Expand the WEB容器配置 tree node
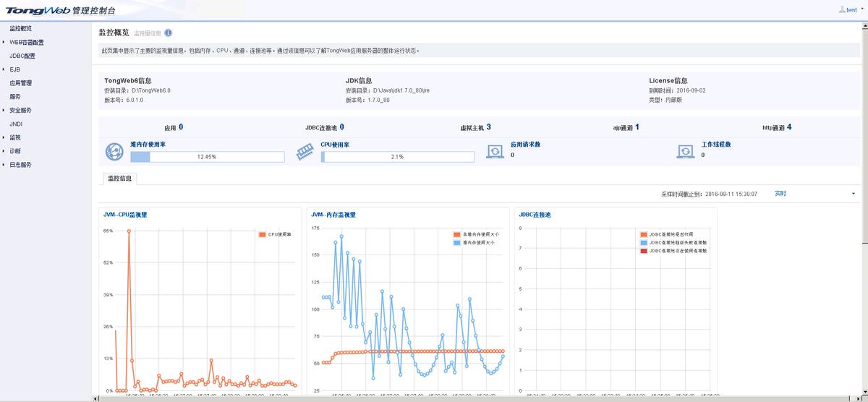Viewport: 868px width, 402px height. [x=4, y=43]
